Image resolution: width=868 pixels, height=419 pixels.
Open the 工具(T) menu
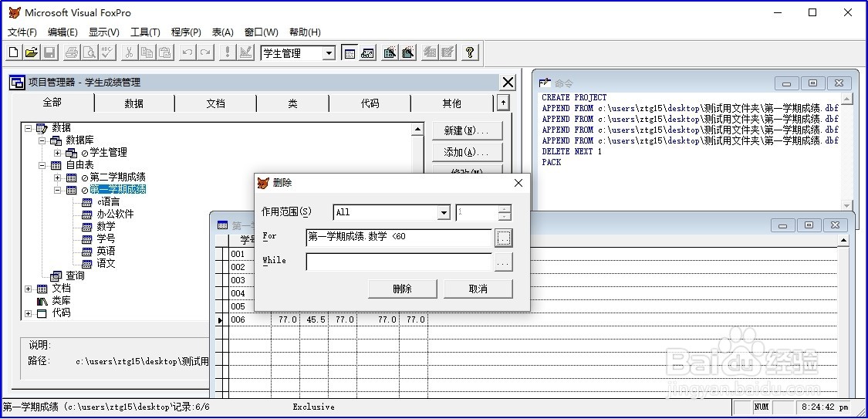[x=145, y=32]
